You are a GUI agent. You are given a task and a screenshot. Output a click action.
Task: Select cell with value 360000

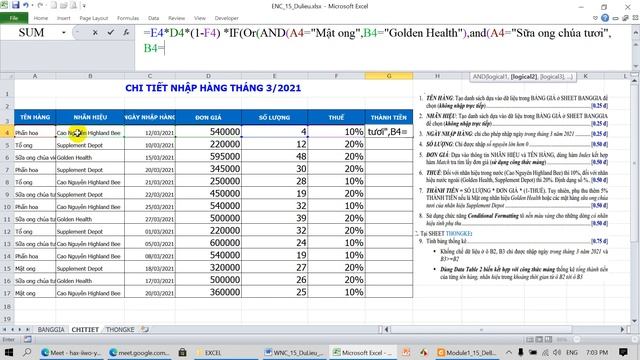click(x=208, y=292)
